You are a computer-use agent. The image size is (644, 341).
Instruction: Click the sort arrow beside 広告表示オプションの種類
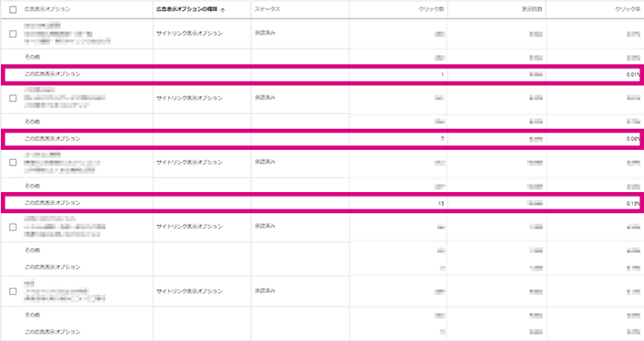pyautogui.click(x=223, y=10)
